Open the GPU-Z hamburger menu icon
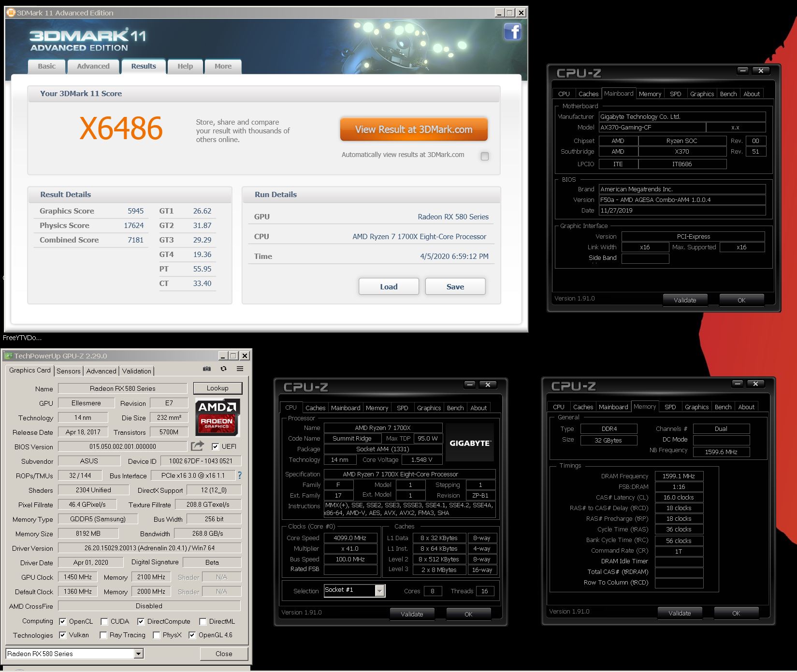Image resolution: width=797 pixels, height=672 pixels. pos(240,369)
